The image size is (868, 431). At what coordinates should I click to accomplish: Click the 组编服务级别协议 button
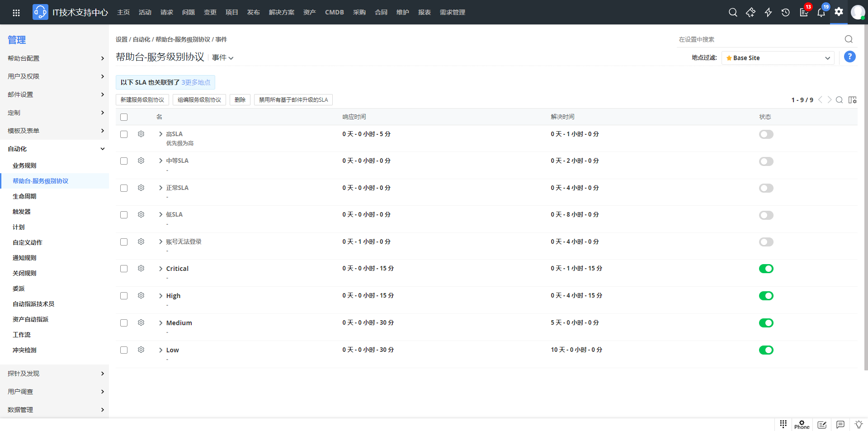(199, 100)
